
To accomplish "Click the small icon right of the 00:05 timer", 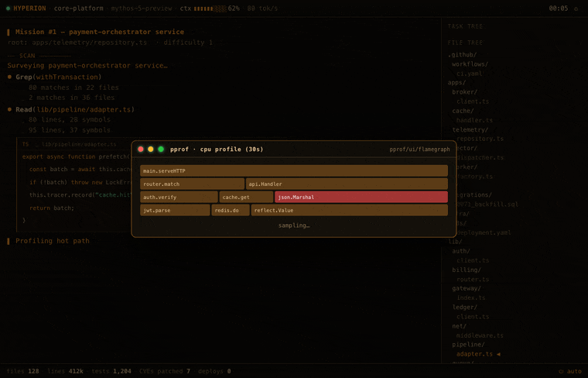I will (x=576, y=9).
